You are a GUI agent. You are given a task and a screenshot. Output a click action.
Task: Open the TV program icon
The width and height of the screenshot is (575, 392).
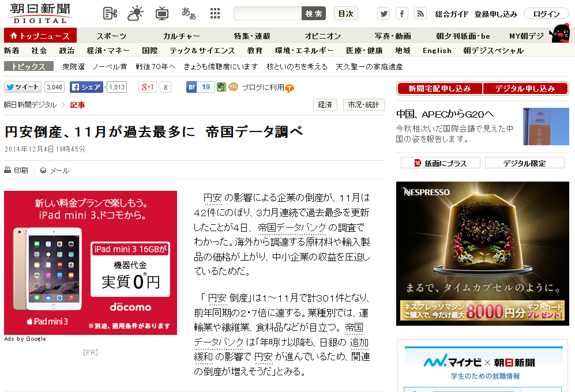click(x=161, y=14)
